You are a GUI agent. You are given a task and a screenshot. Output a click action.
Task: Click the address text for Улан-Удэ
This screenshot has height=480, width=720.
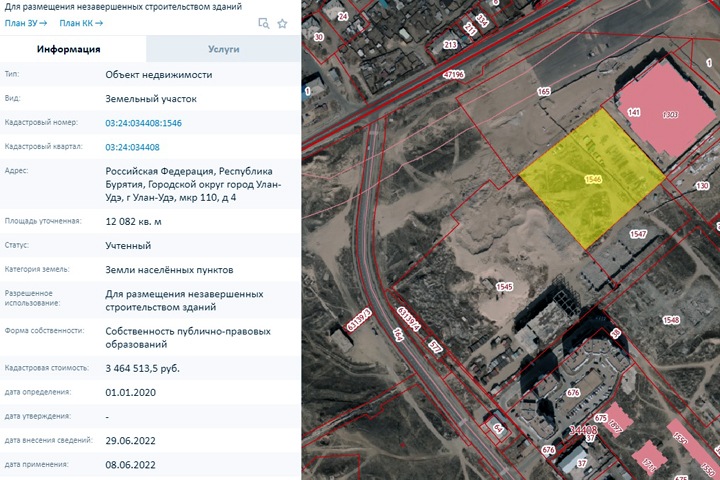[x=194, y=184]
